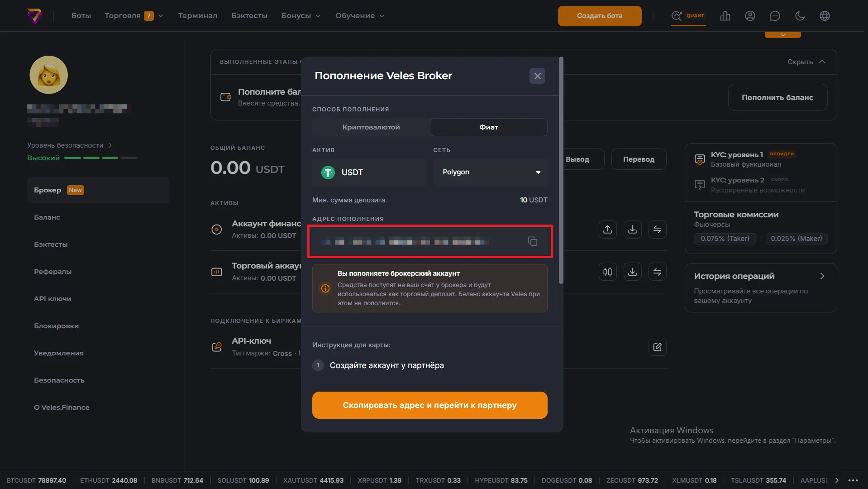Open История операций panel

761,288
